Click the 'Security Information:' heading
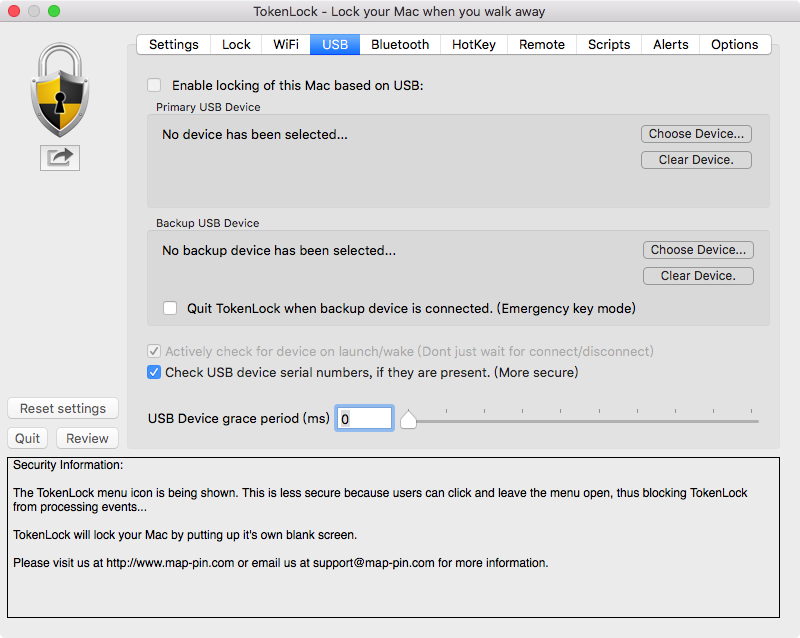Image resolution: width=800 pixels, height=638 pixels. tap(68, 465)
